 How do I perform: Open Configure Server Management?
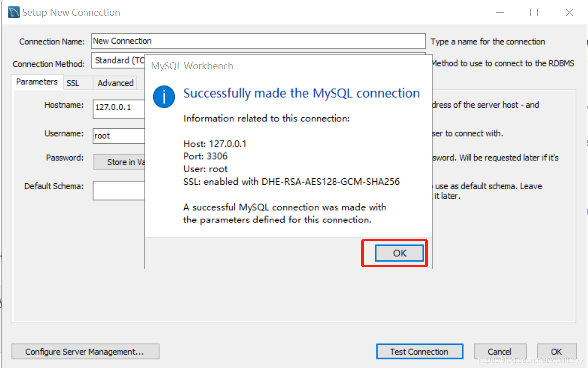(85, 352)
